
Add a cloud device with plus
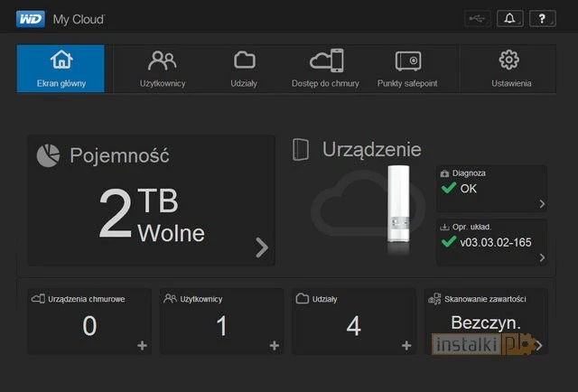click(x=143, y=346)
